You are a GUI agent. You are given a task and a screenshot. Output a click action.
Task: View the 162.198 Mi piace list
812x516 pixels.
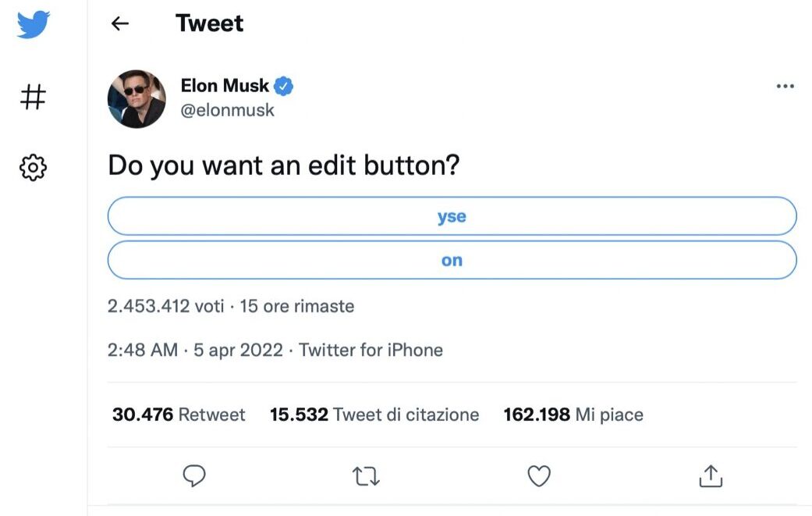[x=572, y=415]
